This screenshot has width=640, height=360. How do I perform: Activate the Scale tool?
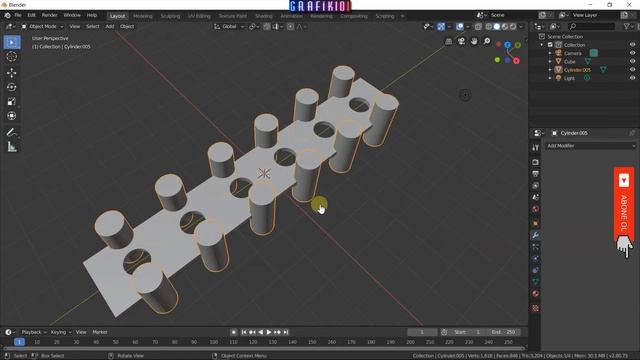(x=12, y=101)
